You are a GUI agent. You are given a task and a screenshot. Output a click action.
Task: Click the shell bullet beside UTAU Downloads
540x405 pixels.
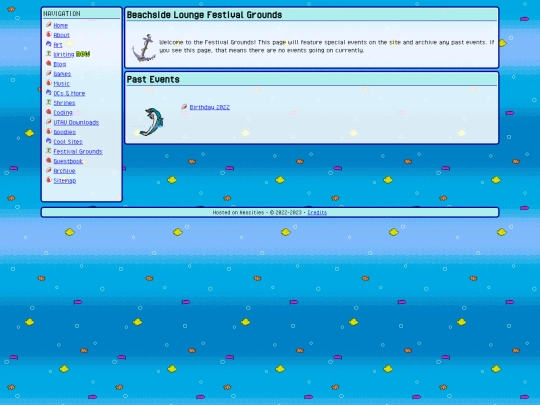49,122
